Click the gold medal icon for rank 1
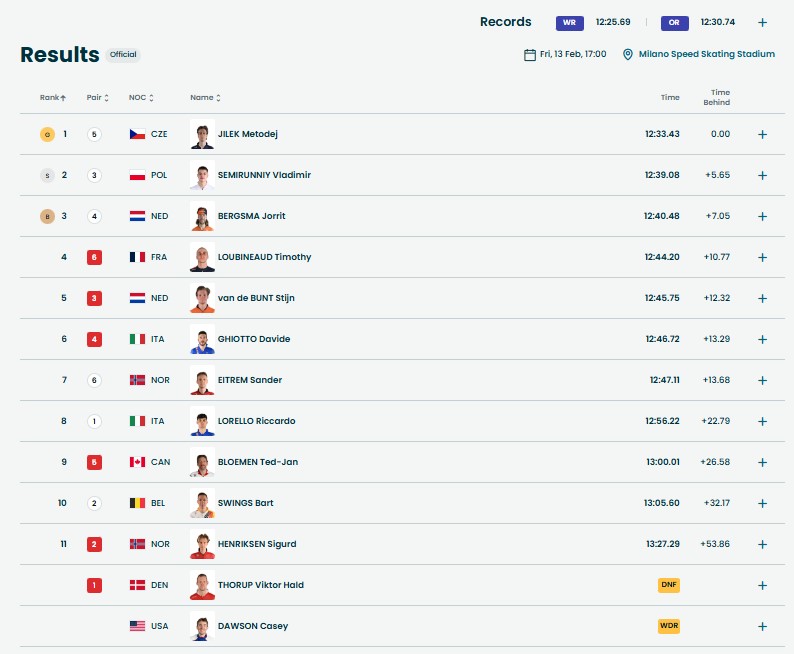This screenshot has height=654, width=794. point(46,134)
